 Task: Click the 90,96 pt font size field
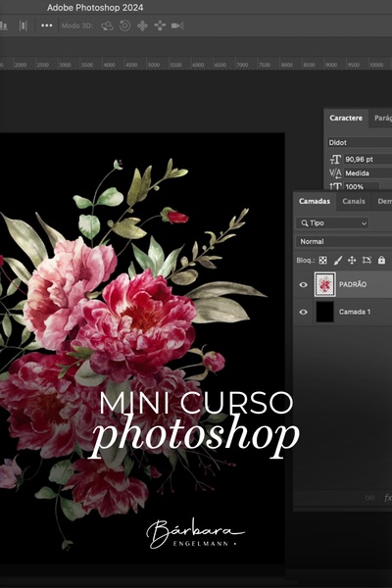tap(367, 160)
